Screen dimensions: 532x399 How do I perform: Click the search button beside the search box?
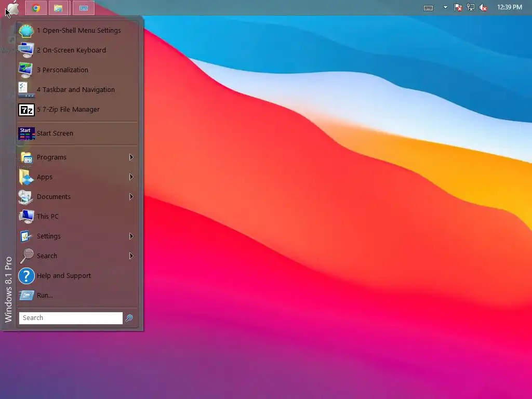(x=129, y=318)
